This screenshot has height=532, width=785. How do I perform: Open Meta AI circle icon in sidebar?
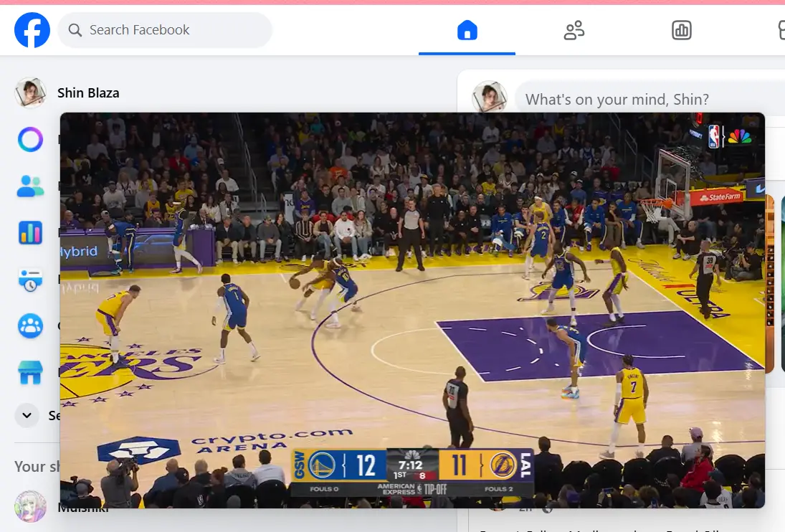pos(31,140)
